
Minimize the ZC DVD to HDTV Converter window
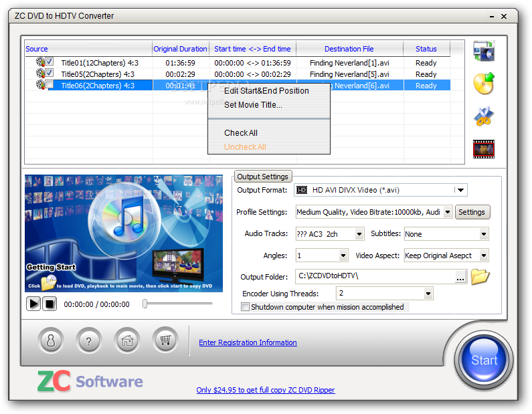492,16
